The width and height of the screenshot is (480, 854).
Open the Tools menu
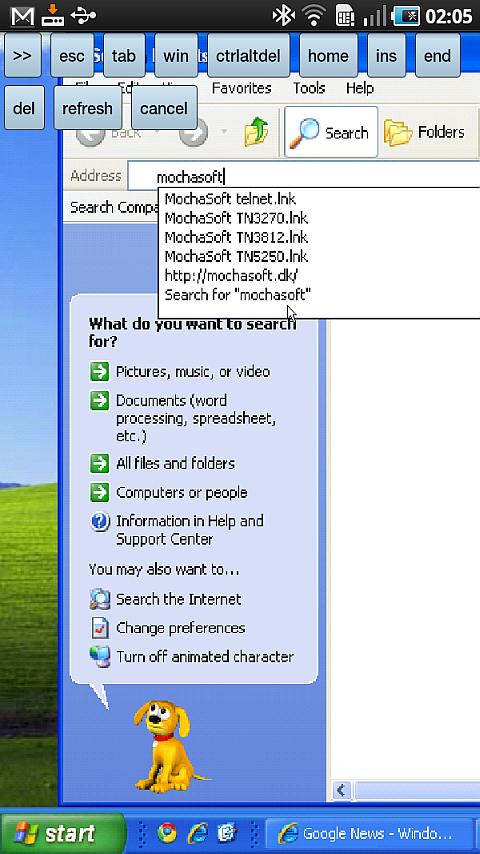[x=309, y=88]
